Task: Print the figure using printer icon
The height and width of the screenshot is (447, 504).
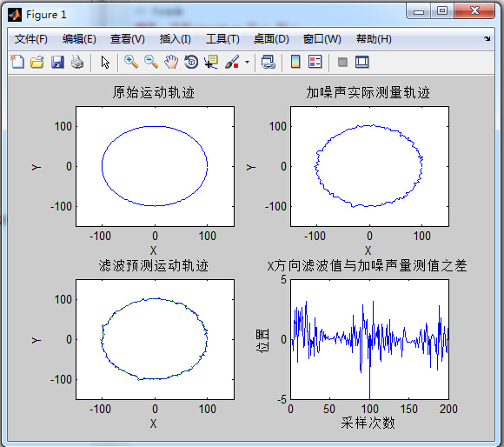Action: (77, 62)
